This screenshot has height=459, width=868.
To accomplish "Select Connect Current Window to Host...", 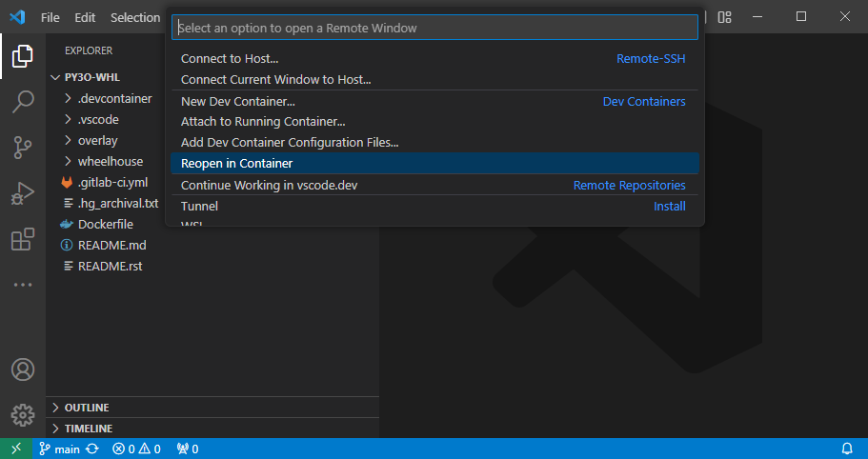I will tap(434, 80).
